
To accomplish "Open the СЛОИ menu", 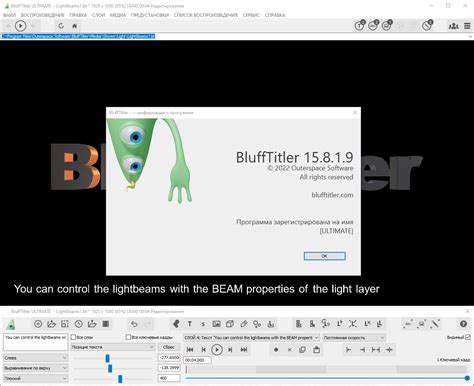I will click(98, 15).
